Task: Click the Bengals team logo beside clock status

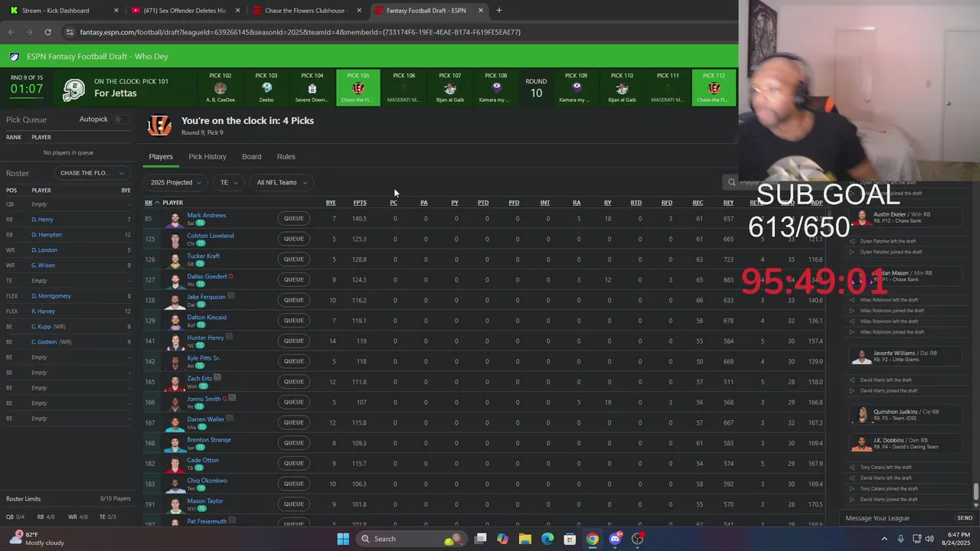Action: tap(159, 126)
